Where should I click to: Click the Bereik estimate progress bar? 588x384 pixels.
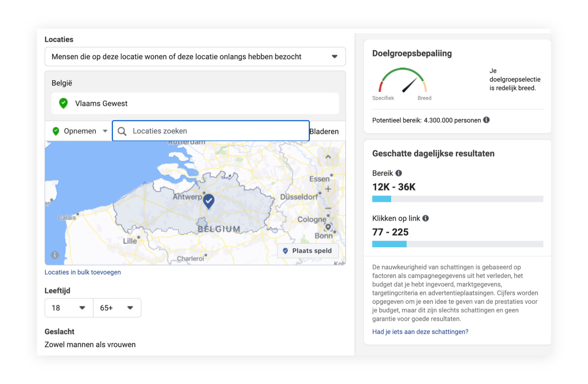click(x=458, y=199)
